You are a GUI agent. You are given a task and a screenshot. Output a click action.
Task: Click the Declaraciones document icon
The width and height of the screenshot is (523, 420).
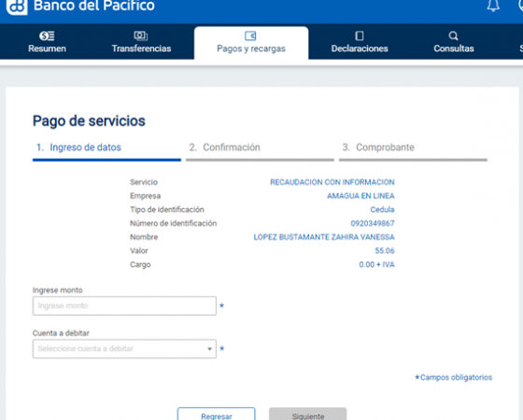(360, 35)
